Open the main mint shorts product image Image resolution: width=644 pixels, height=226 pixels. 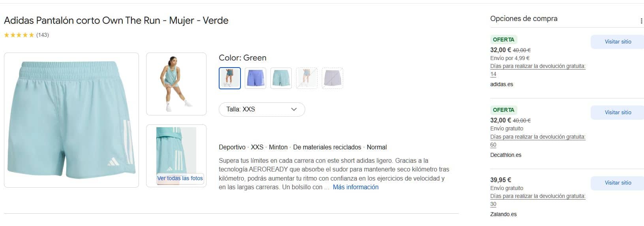coord(71,120)
